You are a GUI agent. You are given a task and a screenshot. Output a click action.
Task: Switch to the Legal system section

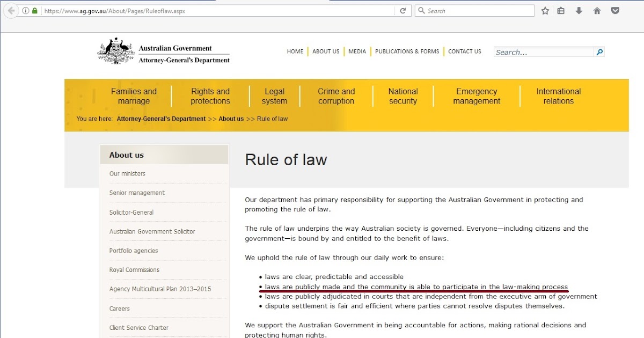(274, 95)
